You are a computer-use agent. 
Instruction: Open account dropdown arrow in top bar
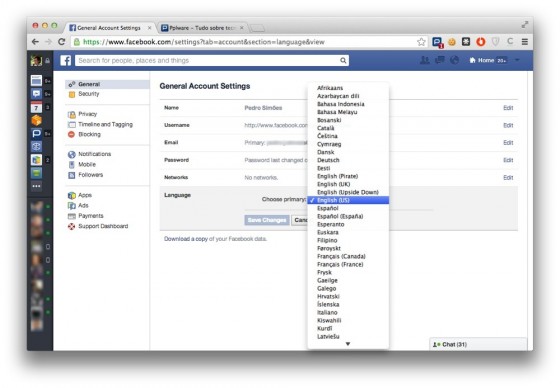pyautogui.click(x=517, y=60)
